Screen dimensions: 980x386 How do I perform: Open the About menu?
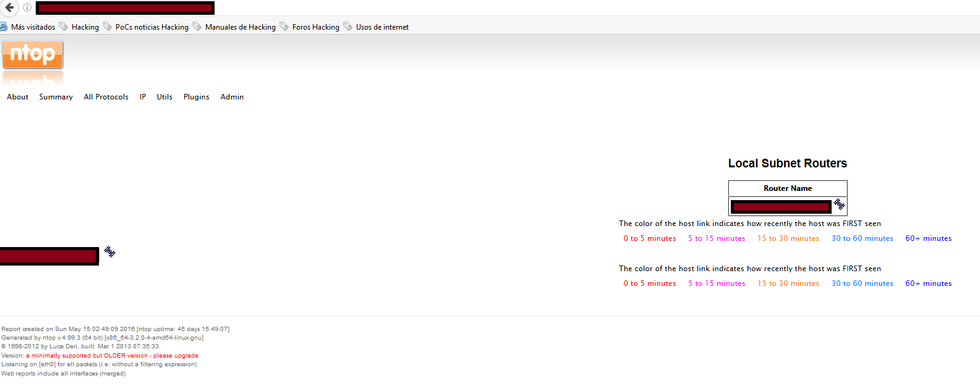pos(17,97)
